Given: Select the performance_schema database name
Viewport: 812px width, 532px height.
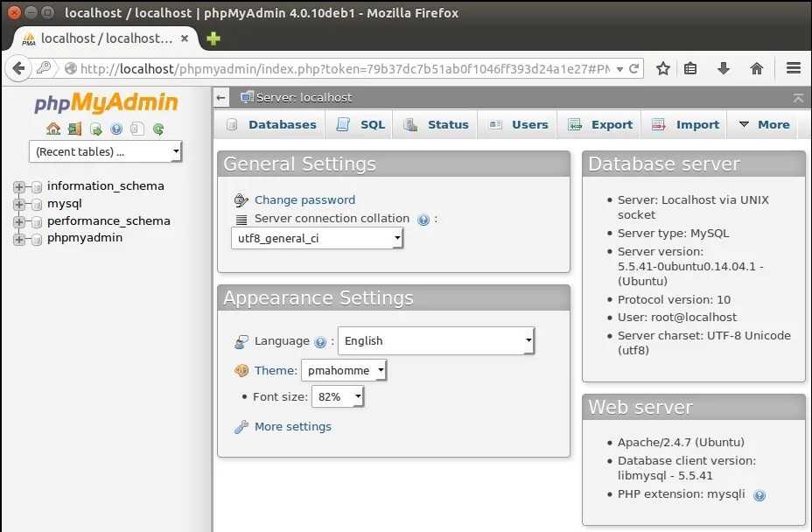Looking at the screenshot, I should coord(108,221).
